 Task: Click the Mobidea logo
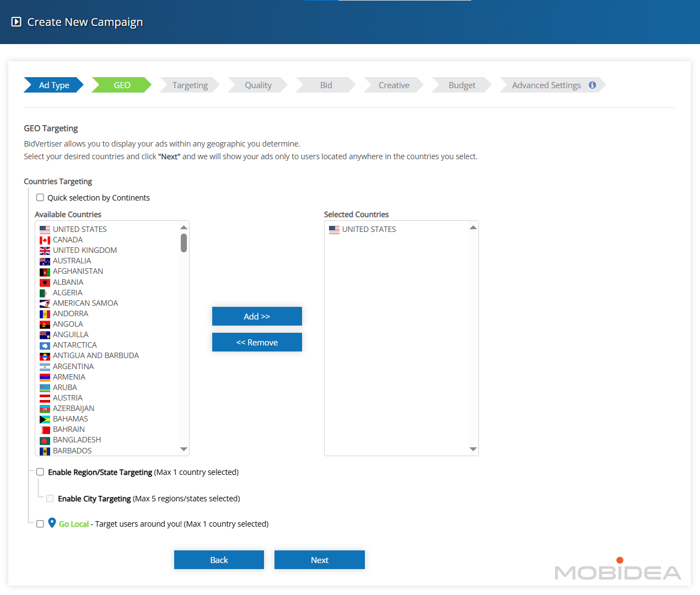pyautogui.click(x=617, y=571)
